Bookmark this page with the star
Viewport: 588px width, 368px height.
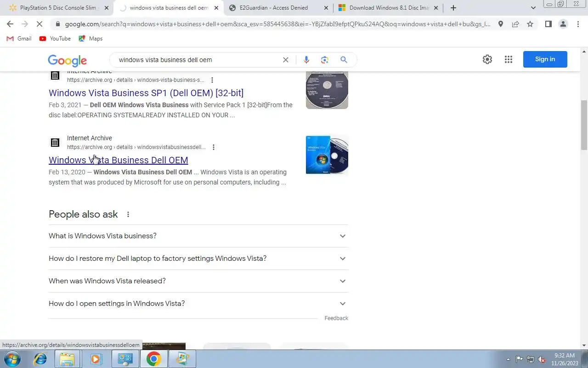pyautogui.click(x=530, y=24)
